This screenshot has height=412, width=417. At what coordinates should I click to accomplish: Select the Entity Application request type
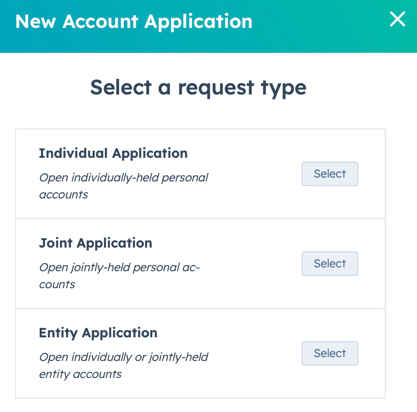[330, 353]
